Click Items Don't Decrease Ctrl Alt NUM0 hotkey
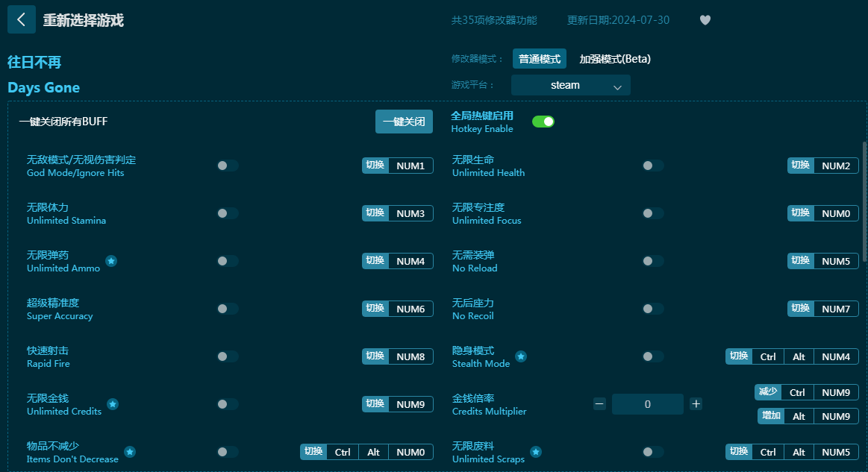 point(366,452)
